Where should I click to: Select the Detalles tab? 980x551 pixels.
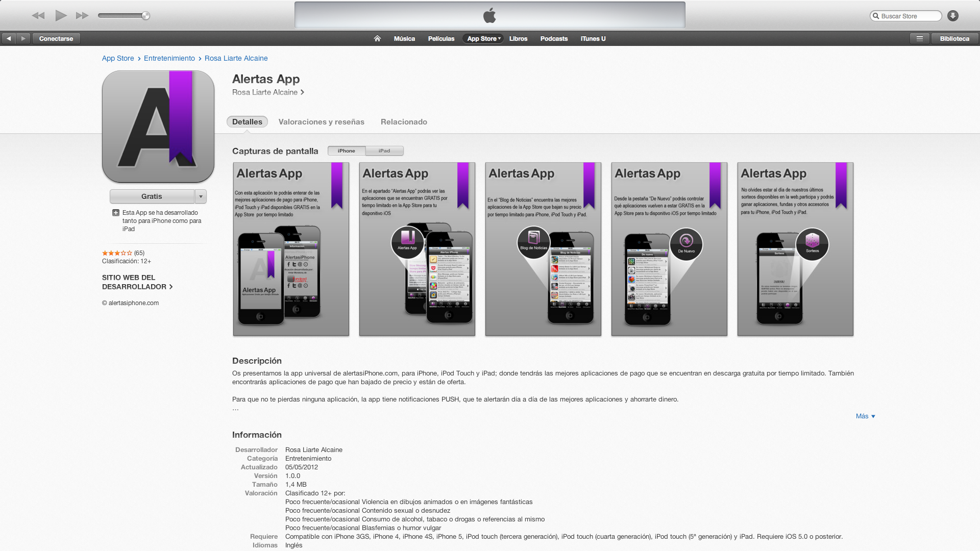tap(247, 121)
